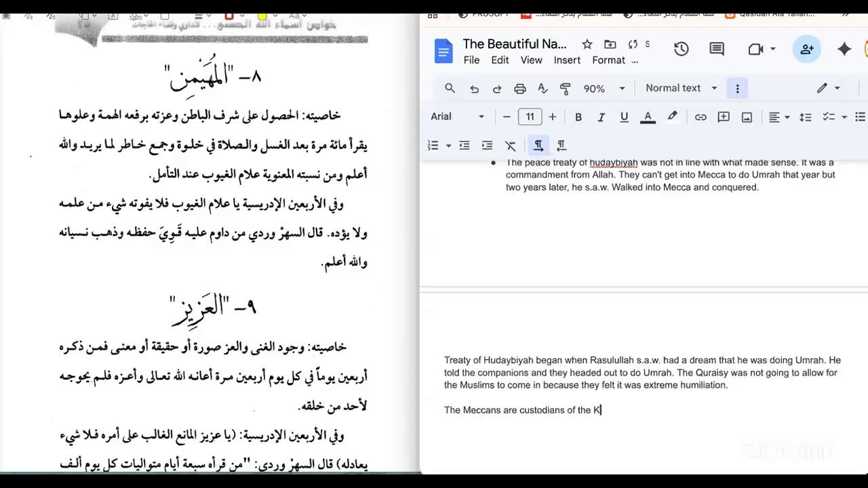Open the editing mode pencil dropdown

click(x=828, y=88)
